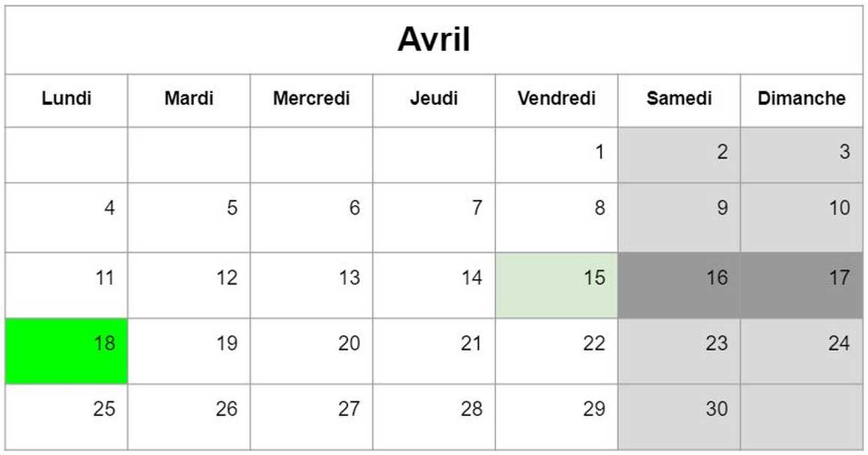Select Tuesday April 5
868x455 pixels.
(x=189, y=218)
